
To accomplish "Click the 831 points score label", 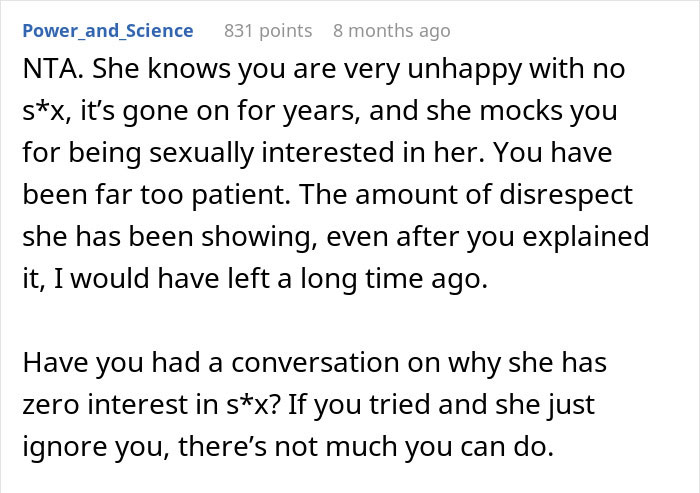I will point(267,30).
